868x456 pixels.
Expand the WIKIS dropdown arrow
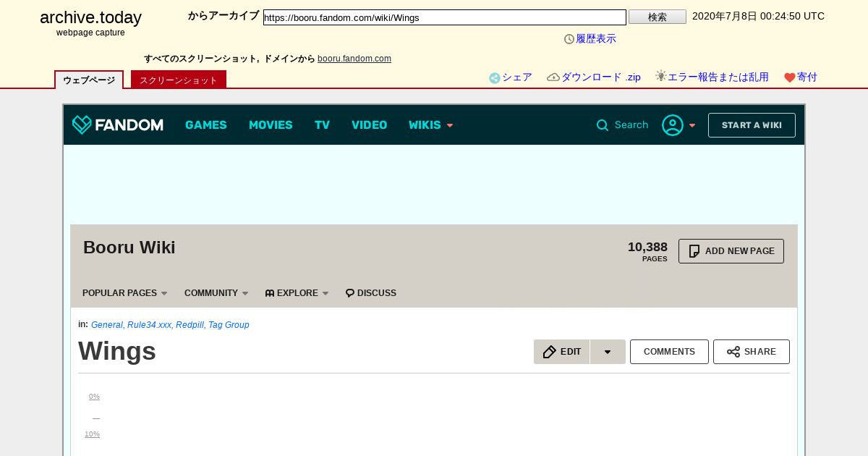(x=450, y=126)
